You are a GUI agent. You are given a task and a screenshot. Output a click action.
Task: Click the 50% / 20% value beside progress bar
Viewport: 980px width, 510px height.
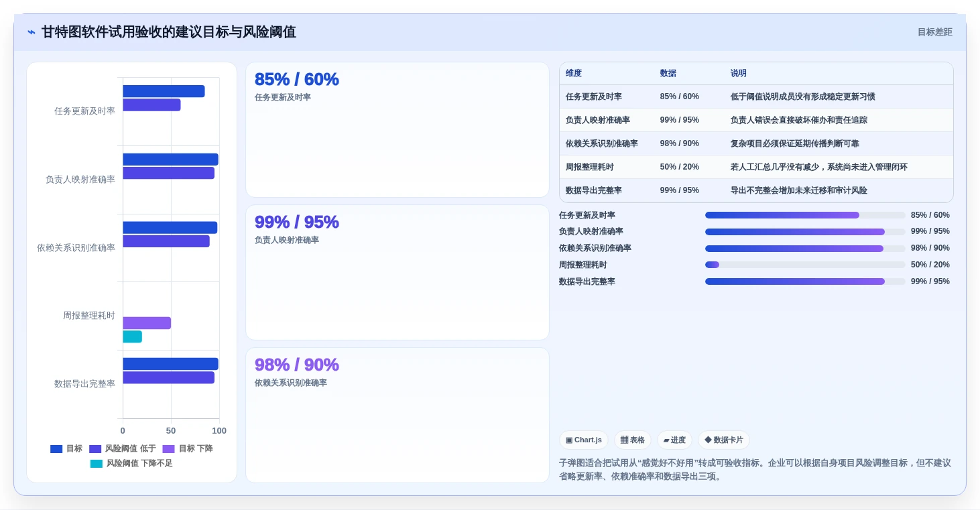(930, 265)
